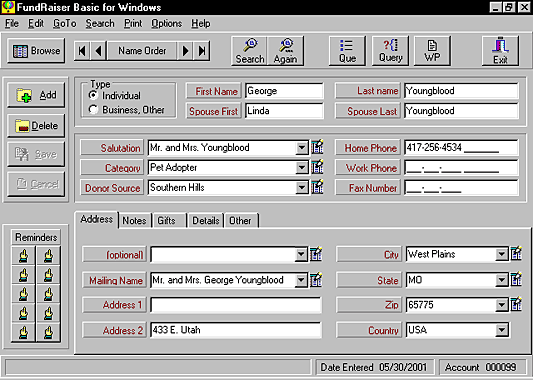Jump to first record arrow
Screen dimensions: 533x380
(82, 51)
